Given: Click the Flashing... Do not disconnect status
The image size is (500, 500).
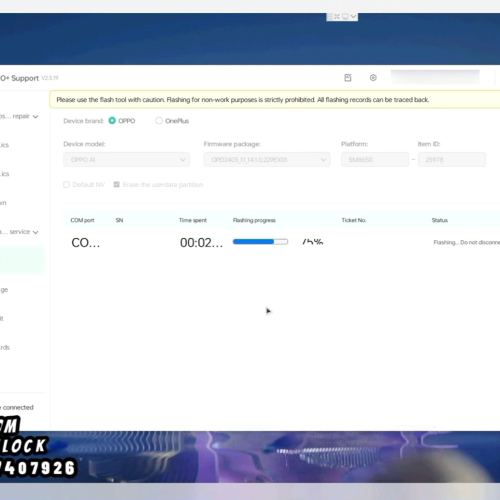Looking at the screenshot, I should (467, 242).
